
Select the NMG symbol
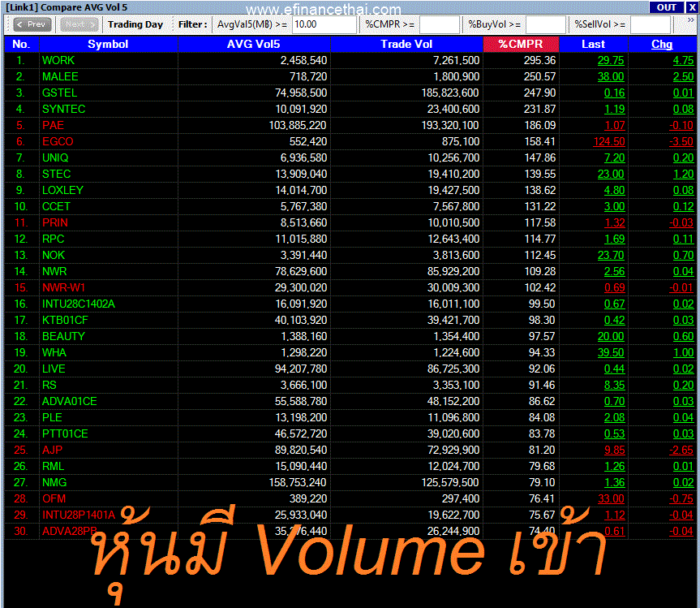pos(54,482)
